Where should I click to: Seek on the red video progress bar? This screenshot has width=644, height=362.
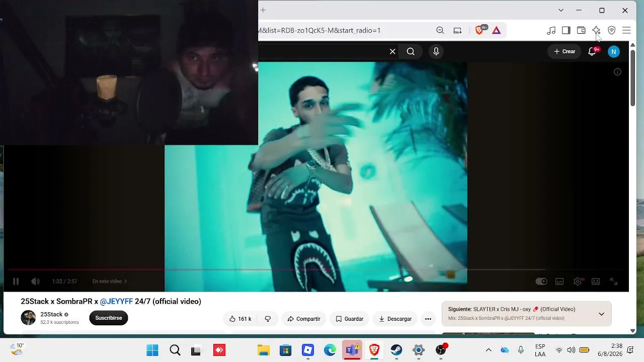click(x=316, y=270)
